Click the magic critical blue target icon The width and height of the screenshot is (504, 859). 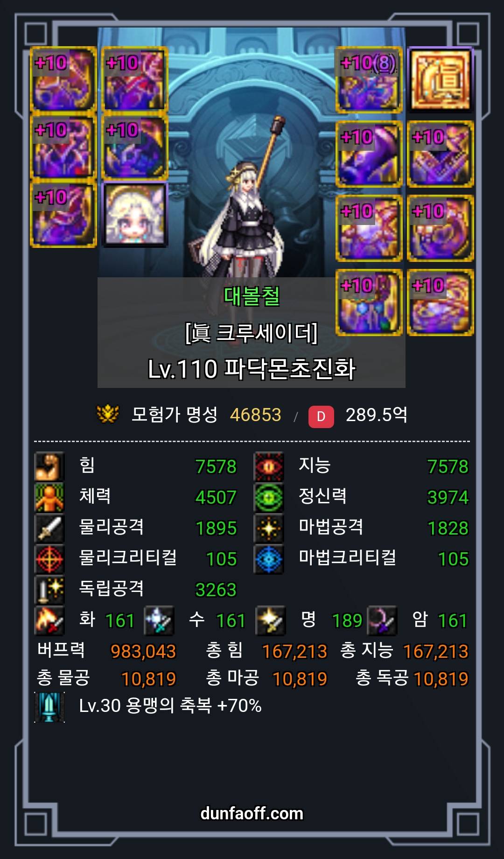tap(269, 558)
